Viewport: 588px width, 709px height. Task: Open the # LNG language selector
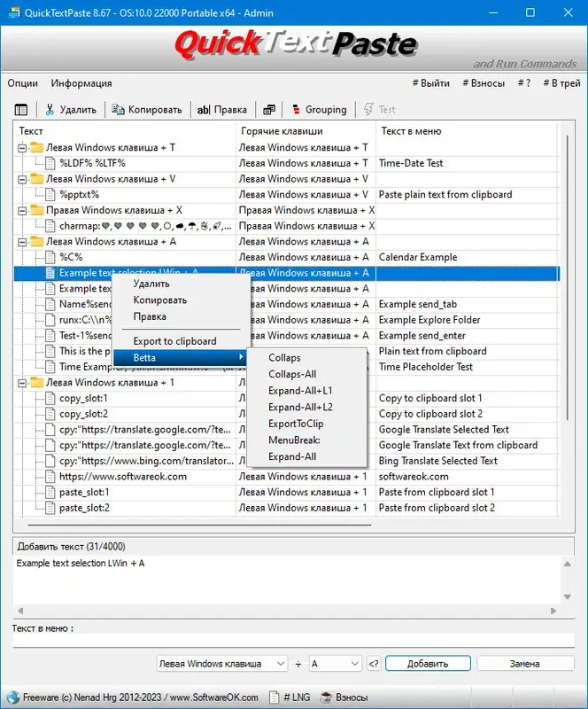point(290,697)
